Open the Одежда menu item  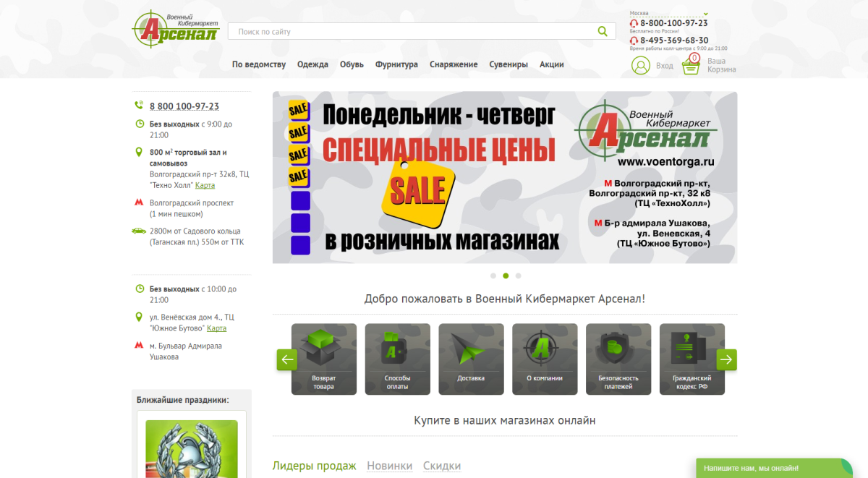point(312,64)
